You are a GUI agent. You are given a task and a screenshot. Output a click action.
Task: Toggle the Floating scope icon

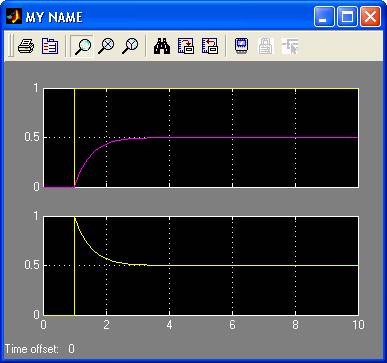point(242,46)
